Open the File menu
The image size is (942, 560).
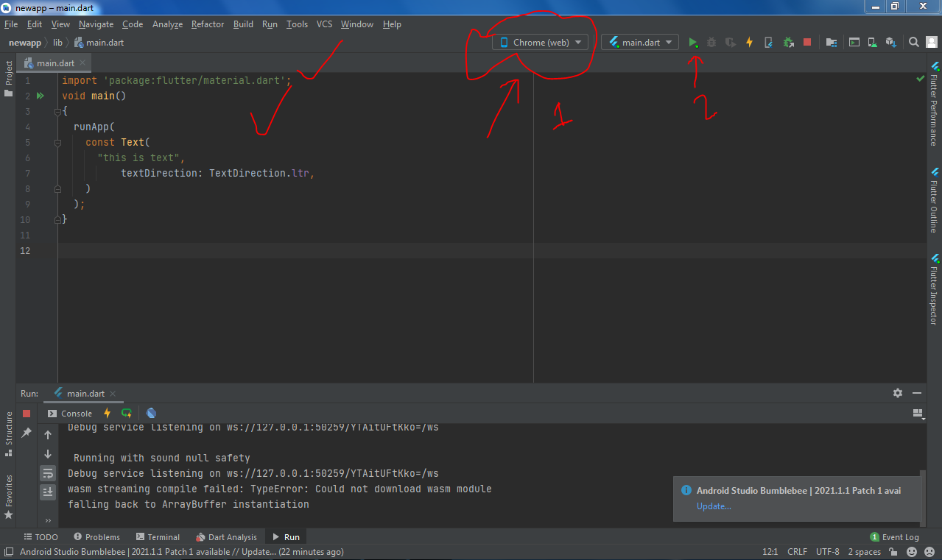(x=11, y=24)
